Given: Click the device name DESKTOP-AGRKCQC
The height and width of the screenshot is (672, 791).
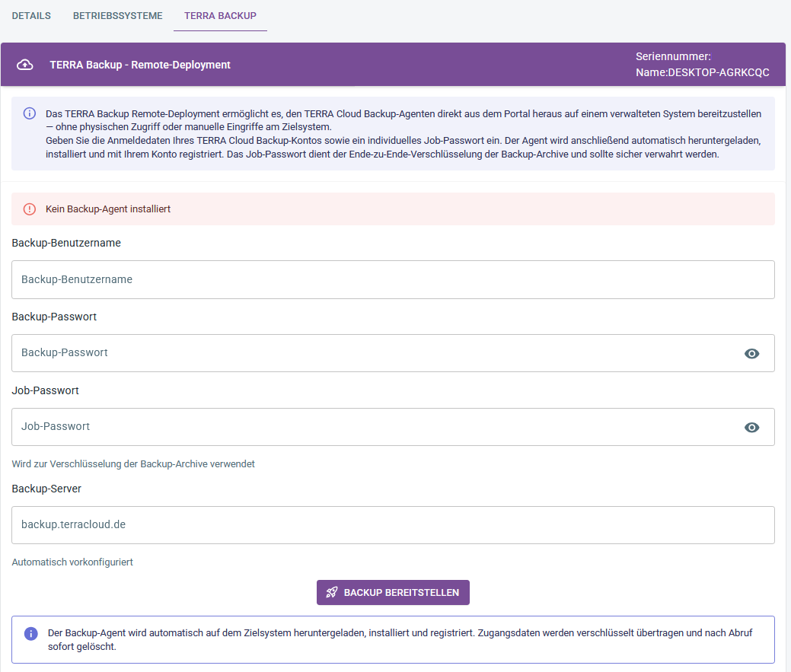Looking at the screenshot, I should click(x=718, y=72).
